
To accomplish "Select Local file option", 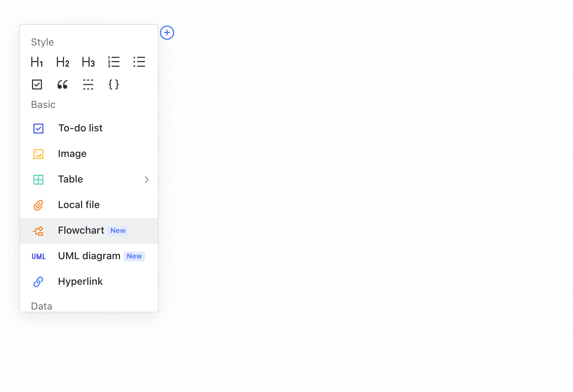I will pyautogui.click(x=79, y=205).
